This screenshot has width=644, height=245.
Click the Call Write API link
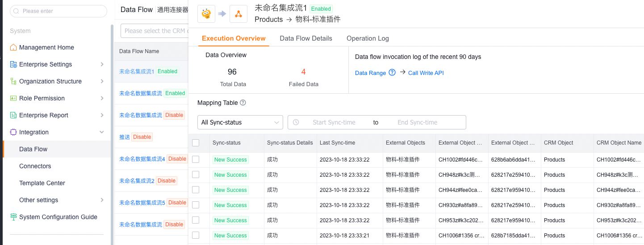[x=426, y=73]
